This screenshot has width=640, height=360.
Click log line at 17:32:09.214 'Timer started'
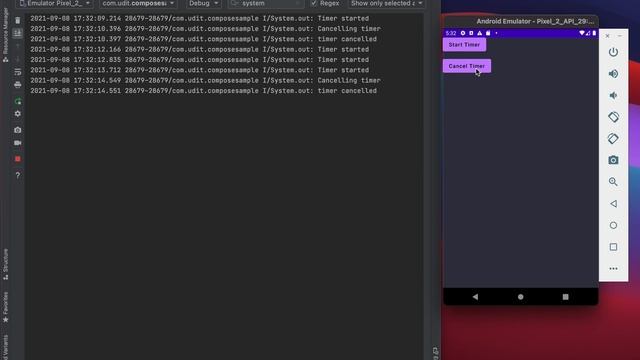200,18
